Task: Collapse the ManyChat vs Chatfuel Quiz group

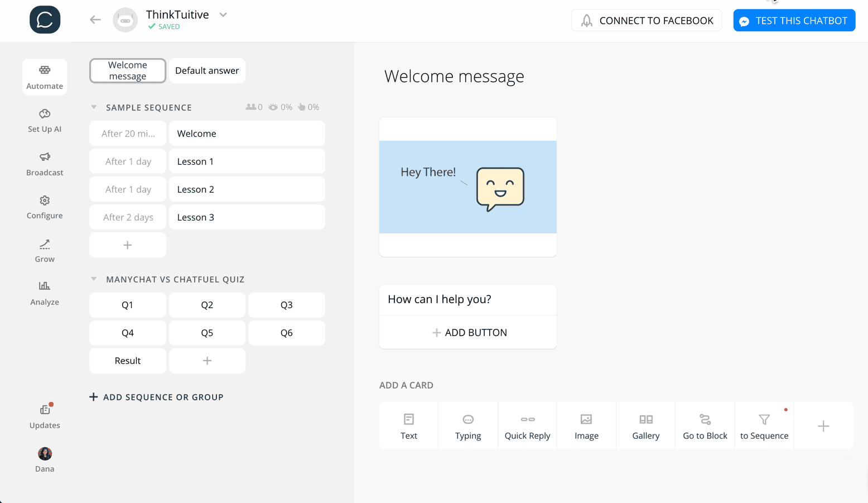Action: [93, 279]
